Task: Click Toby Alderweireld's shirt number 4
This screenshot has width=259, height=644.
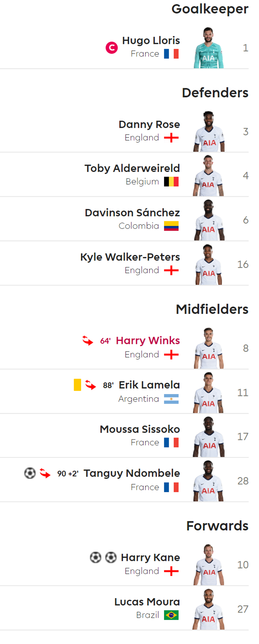Action: coord(246,176)
